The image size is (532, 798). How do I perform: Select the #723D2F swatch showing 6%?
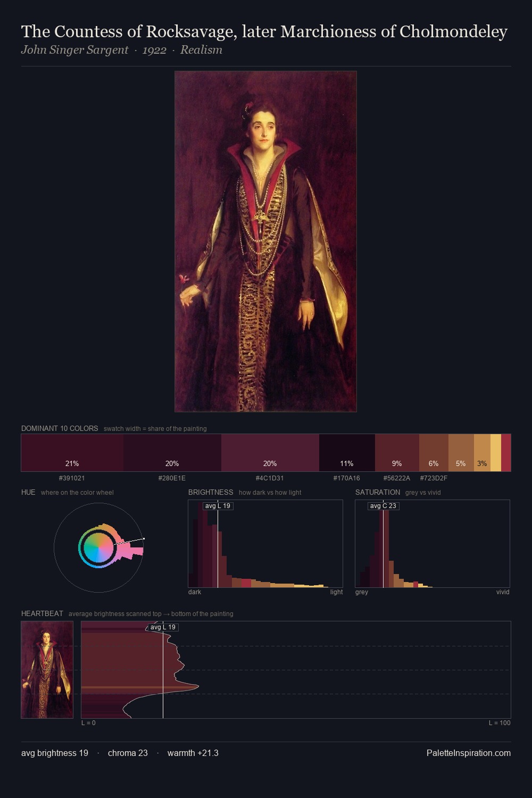click(434, 453)
